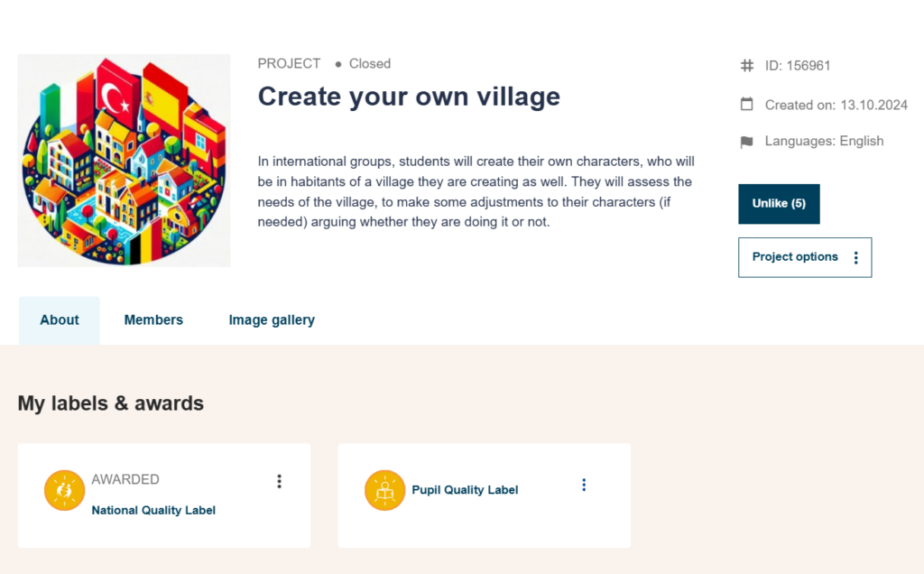Click the ID: 156961 text

[798, 66]
